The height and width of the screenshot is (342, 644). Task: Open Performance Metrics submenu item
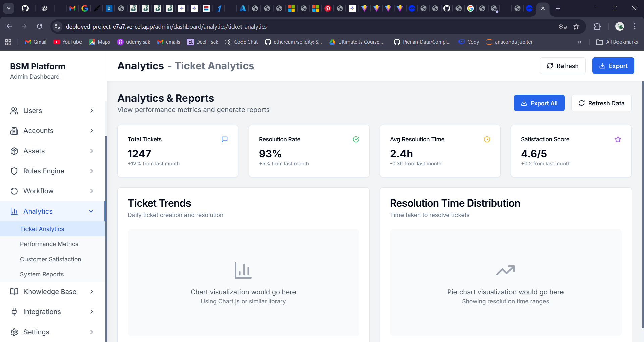(x=52, y=244)
